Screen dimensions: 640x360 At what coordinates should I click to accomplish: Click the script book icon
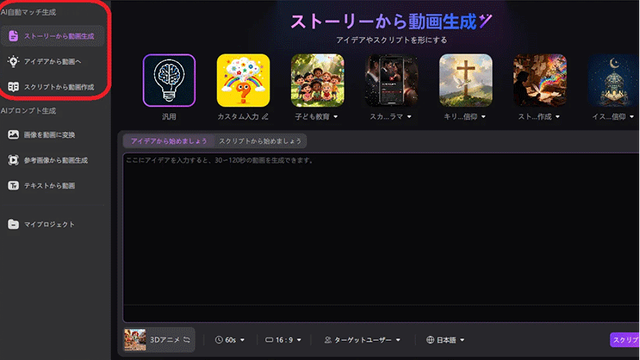[13, 87]
